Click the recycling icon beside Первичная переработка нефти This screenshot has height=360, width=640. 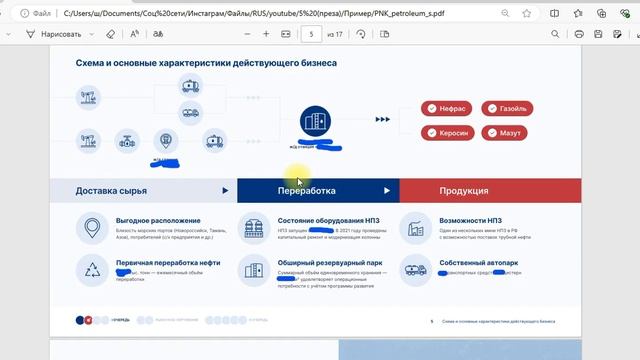(x=92, y=270)
